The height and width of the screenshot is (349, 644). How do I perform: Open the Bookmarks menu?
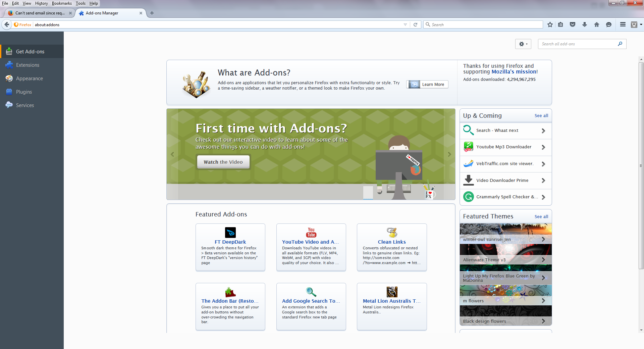point(62,3)
